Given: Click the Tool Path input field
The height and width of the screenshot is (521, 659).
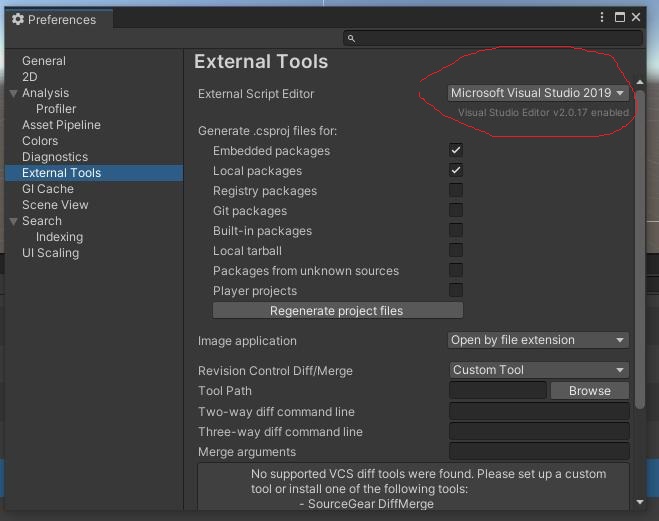Looking at the screenshot, I should pos(498,390).
